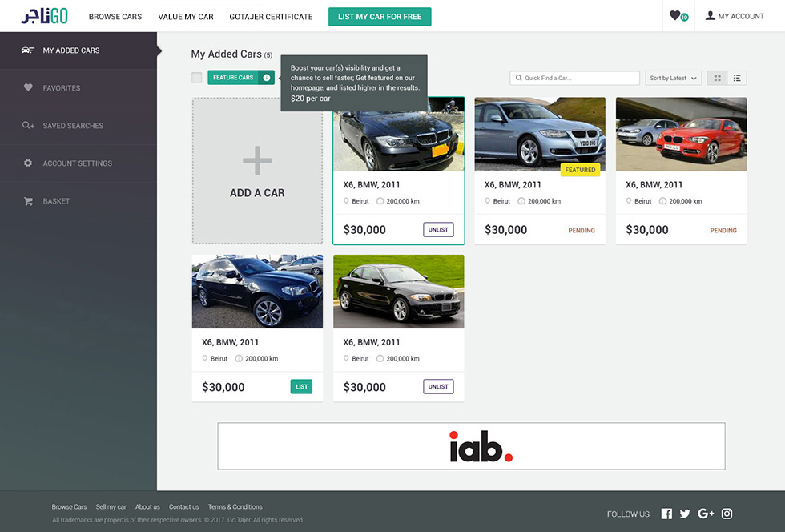
Task: Select Basket in the sidebar
Action: click(x=78, y=201)
